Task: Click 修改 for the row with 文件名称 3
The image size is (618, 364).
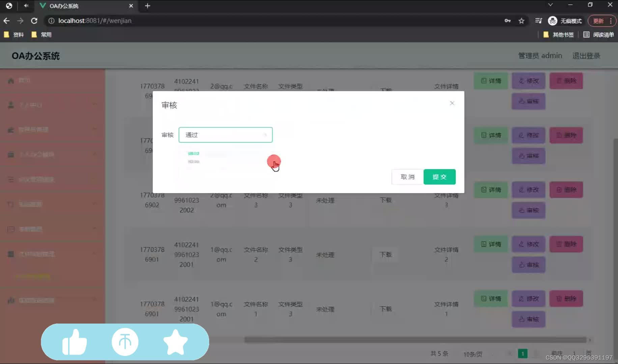Action: 529,190
